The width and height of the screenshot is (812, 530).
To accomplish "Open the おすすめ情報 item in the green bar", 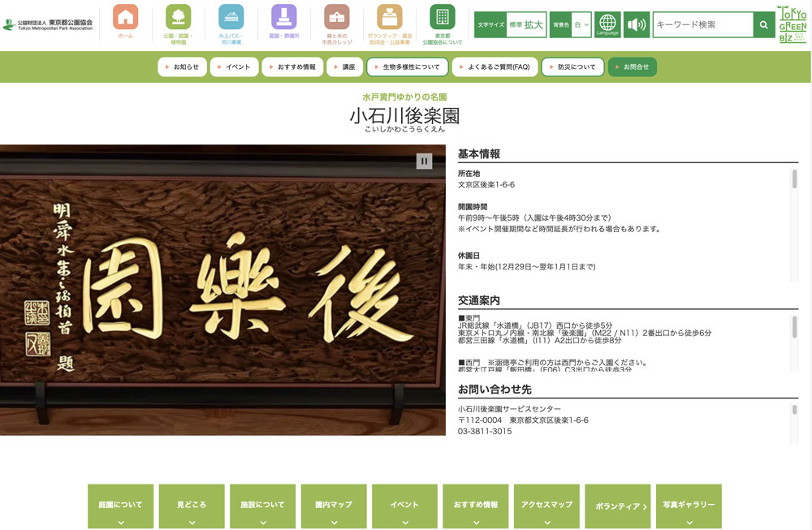I will tap(292, 67).
